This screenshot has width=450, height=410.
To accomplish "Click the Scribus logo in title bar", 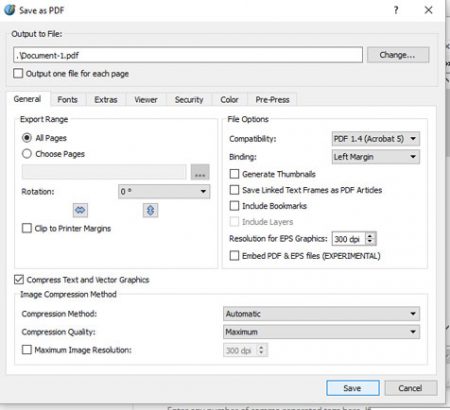I will [10, 10].
